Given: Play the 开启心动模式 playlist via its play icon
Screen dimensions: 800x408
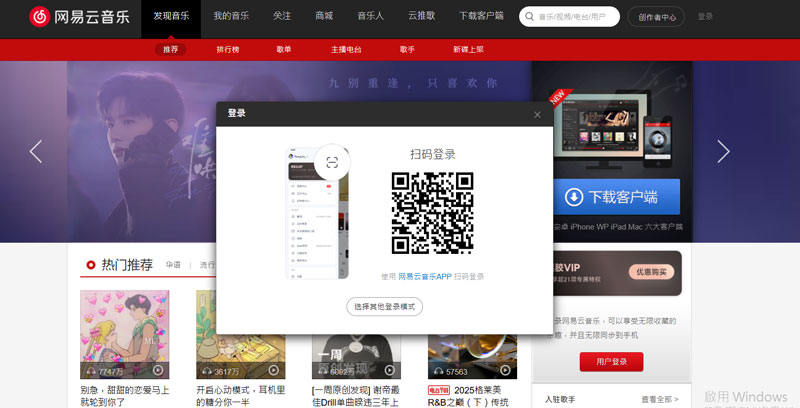Looking at the screenshot, I should tap(274, 371).
